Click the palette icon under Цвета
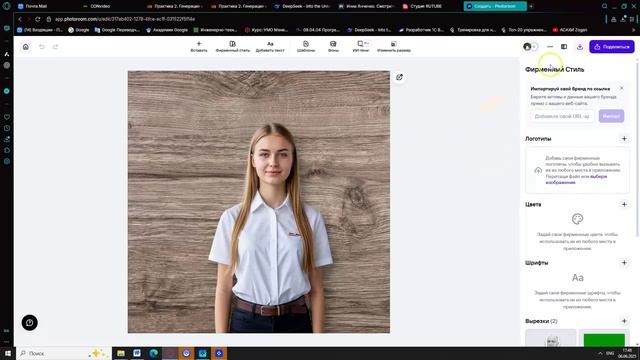Screen dimensions: 640x360 pyautogui.click(x=577, y=219)
